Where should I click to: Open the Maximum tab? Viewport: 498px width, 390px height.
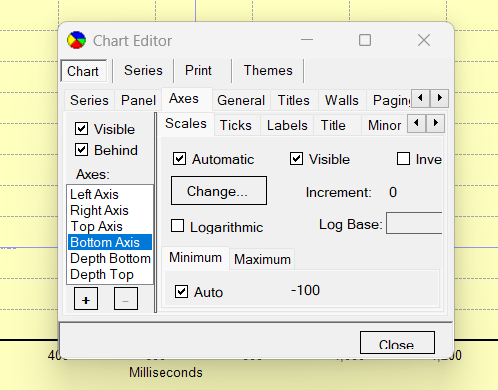[262, 259]
